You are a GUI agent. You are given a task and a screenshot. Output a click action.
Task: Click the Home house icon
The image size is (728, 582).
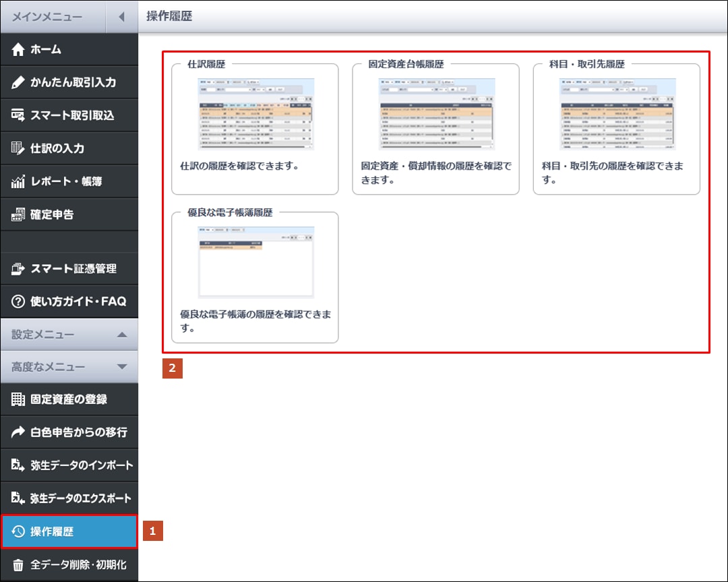[x=18, y=49]
